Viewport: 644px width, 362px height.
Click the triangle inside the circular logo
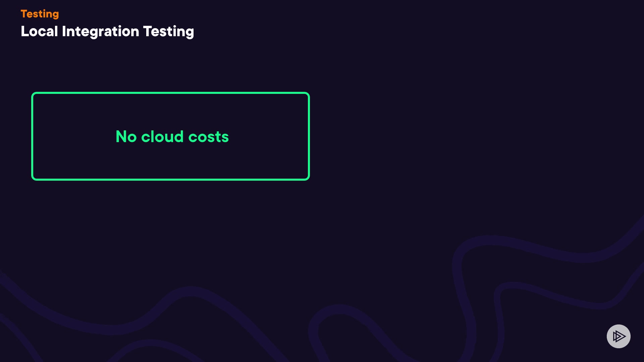(619, 336)
